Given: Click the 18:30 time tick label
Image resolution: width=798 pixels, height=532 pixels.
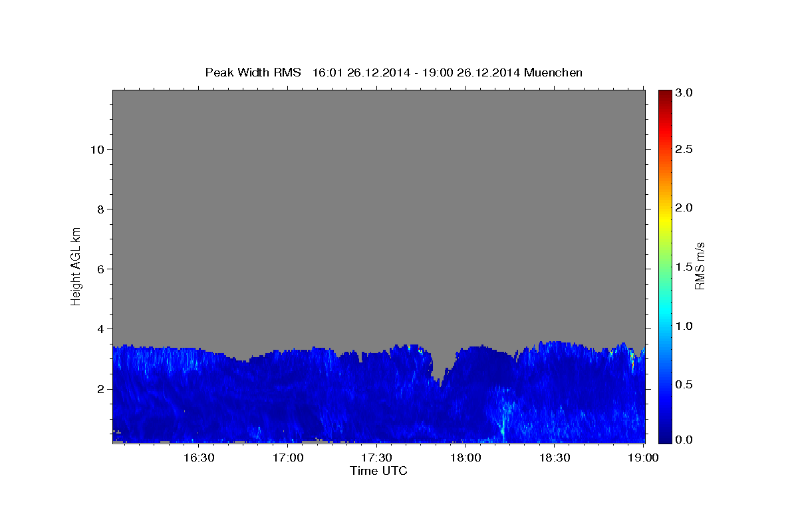Looking at the screenshot, I should click(x=555, y=458).
